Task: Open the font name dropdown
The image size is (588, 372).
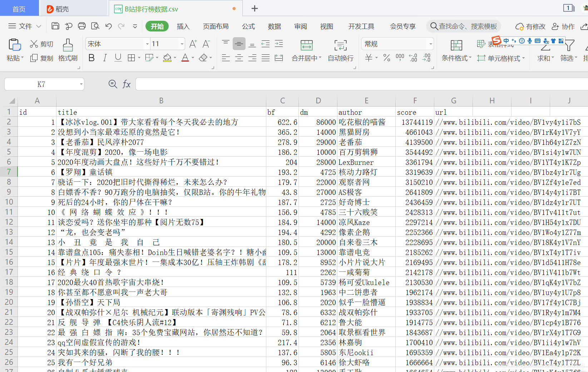Action: 147,44
